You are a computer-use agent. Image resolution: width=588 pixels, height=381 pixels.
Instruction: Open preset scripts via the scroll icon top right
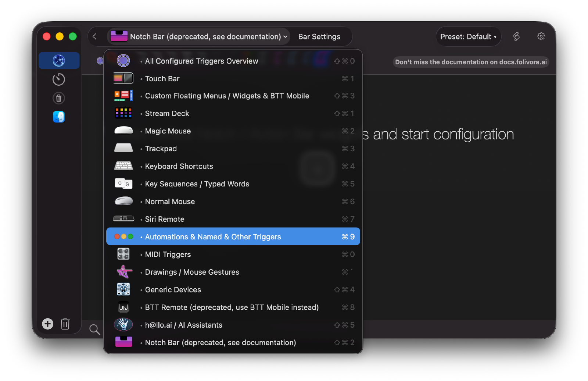coord(516,36)
